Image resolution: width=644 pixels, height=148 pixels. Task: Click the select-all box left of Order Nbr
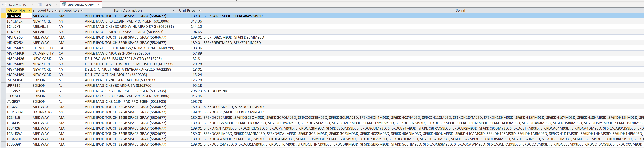3,11
